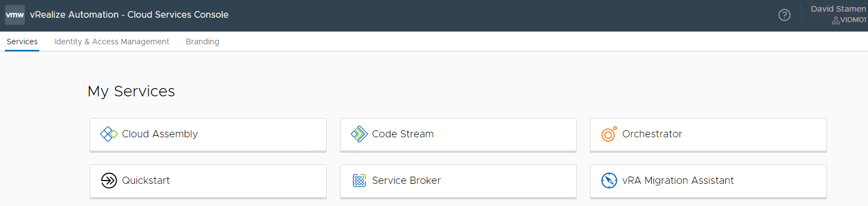The width and height of the screenshot is (868, 206).
Task: Click the VIDM01 organization icon
Action: (836, 20)
